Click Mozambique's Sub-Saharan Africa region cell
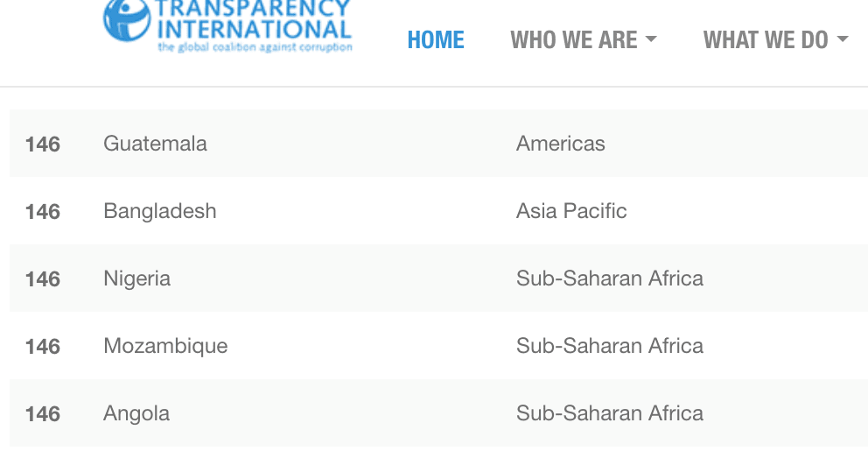This screenshot has width=868, height=451. (x=610, y=346)
